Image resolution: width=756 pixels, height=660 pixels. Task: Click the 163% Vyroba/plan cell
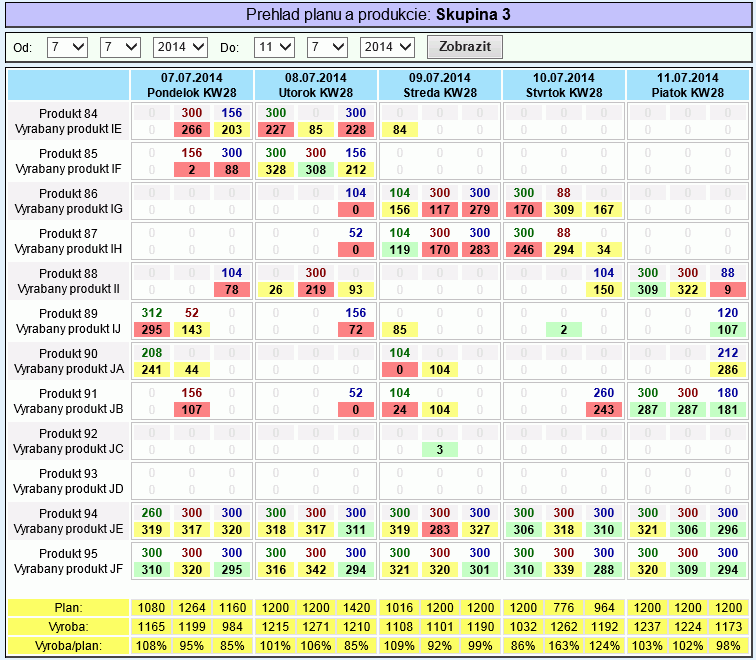point(563,645)
